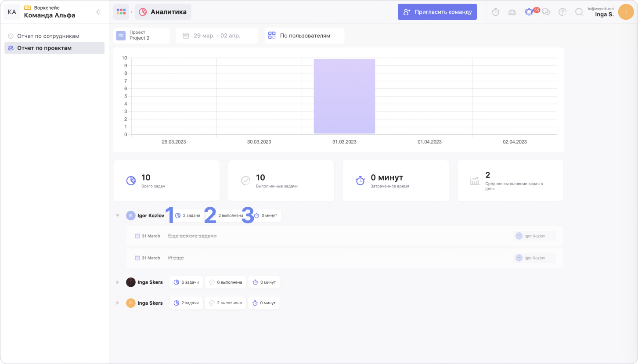Click the KA workspace avatar
Viewport: 638px width, 364px height.
click(12, 12)
